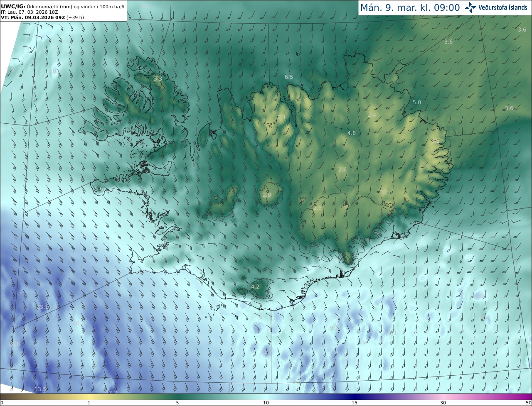Click the 0 tick on the color scale
Viewport: 532px width, 406px height.
(x=2, y=403)
